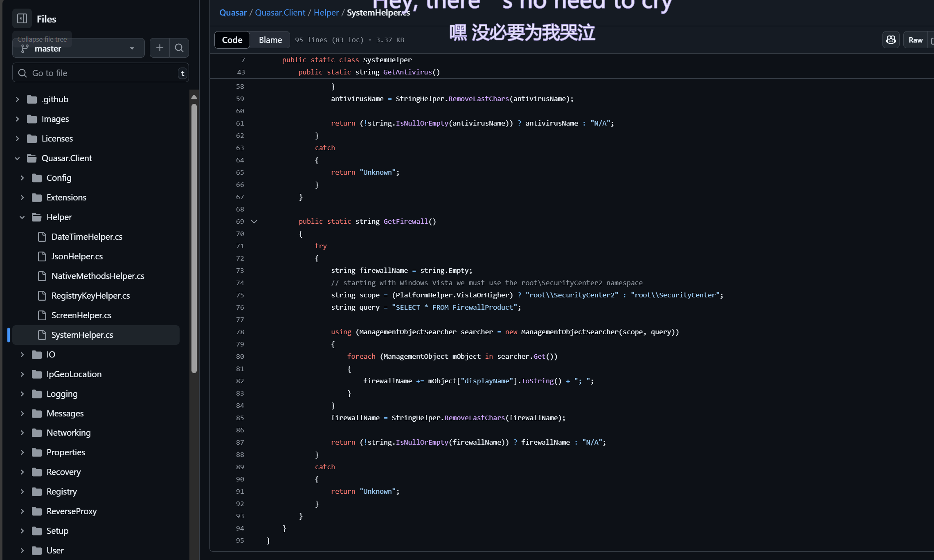
Task: Click the SystemHelper.cs file icon
Action: click(x=42, y=335)
